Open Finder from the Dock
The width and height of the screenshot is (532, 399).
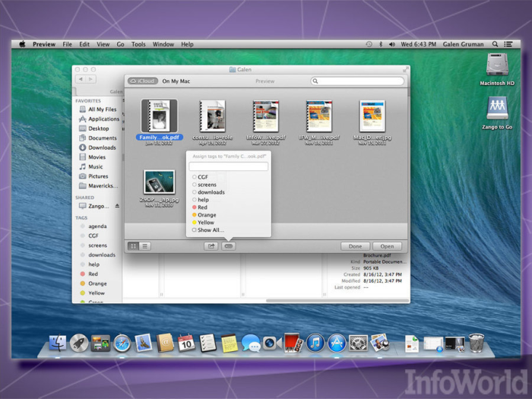[58, 343]
